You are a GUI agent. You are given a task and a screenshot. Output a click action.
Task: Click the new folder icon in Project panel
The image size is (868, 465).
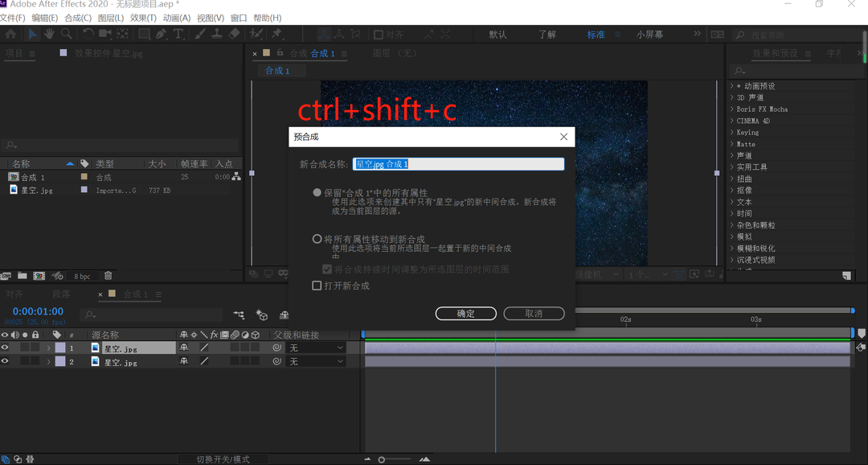pyautogui.click(x=23, y=276)
